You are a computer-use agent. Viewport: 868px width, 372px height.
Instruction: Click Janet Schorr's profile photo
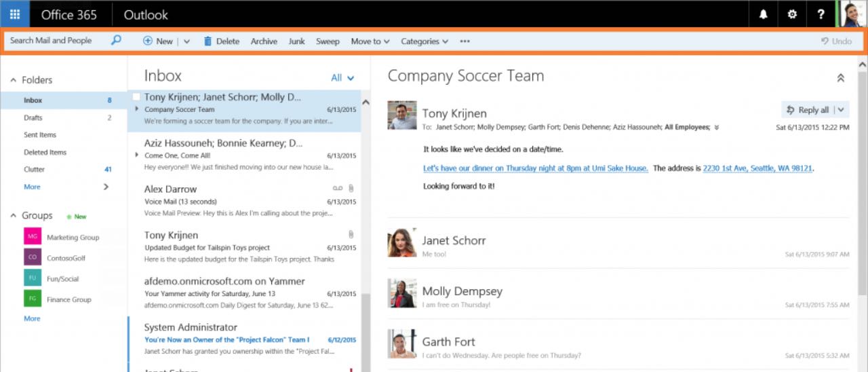(x=401, y=242)
